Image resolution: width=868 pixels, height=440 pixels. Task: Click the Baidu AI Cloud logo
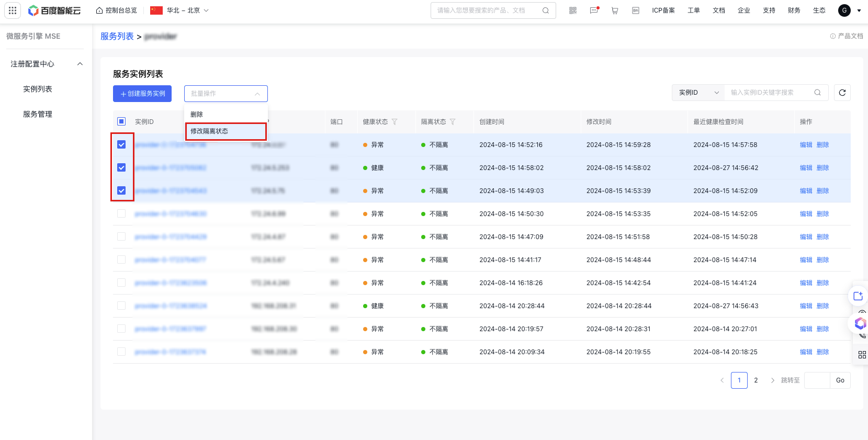click(x=54, y=10)
